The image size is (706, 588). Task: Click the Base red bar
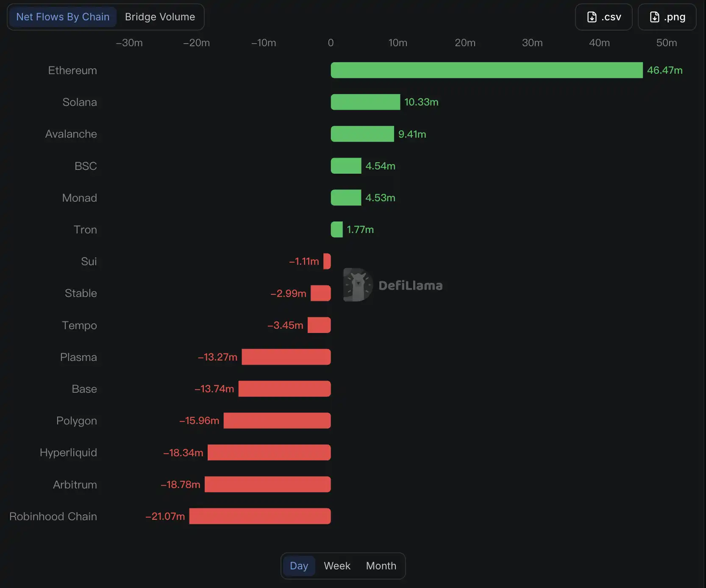[284, 389]
